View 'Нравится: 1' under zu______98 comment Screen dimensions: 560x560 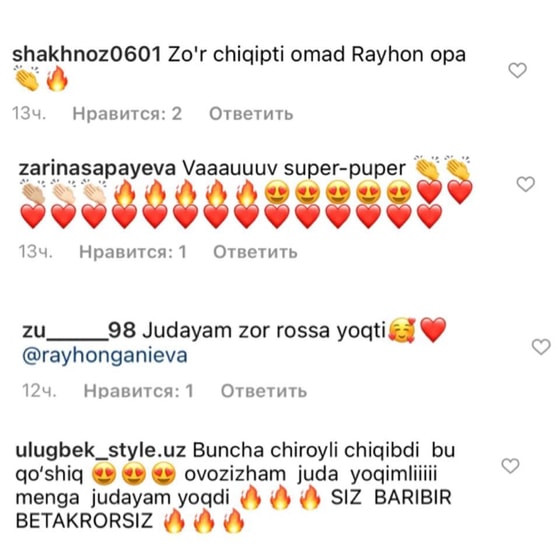(x=139, y=391)
